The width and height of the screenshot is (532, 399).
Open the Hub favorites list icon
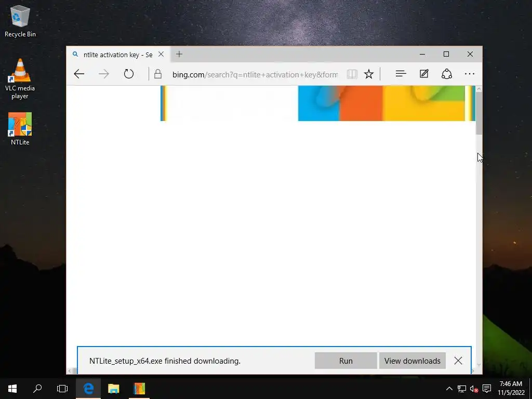[x=401, y=74]
